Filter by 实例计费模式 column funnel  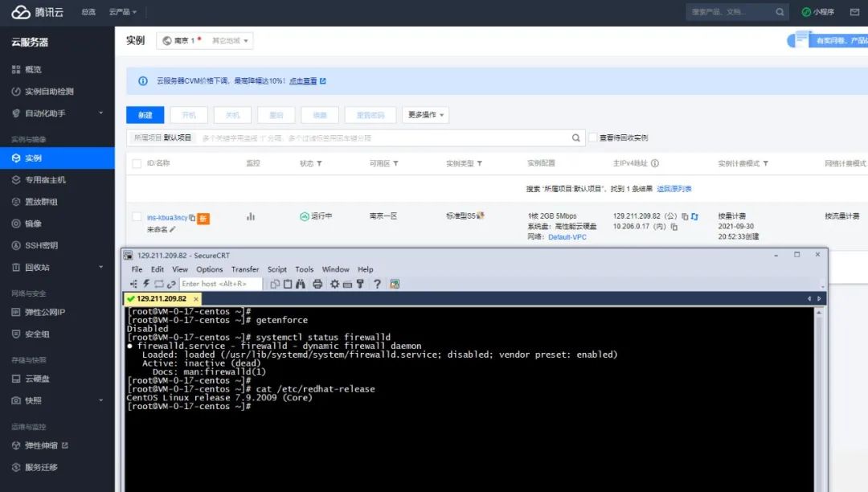click(766, 164)
